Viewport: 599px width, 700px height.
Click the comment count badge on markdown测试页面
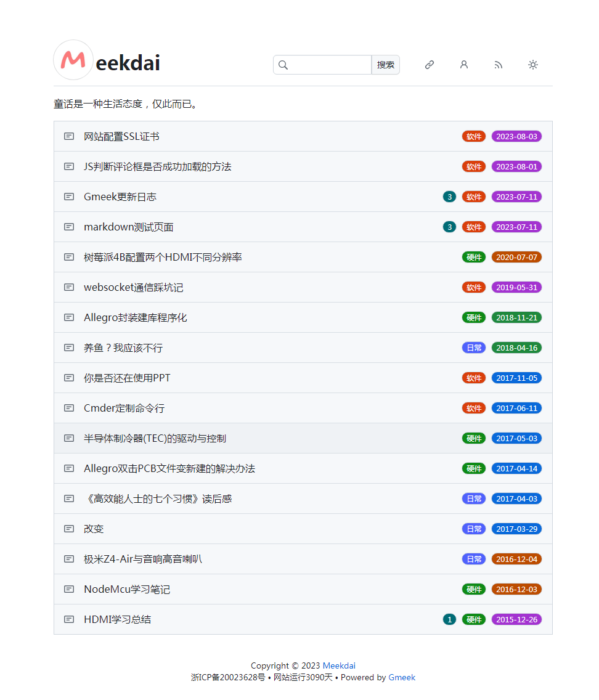point(449,227)
